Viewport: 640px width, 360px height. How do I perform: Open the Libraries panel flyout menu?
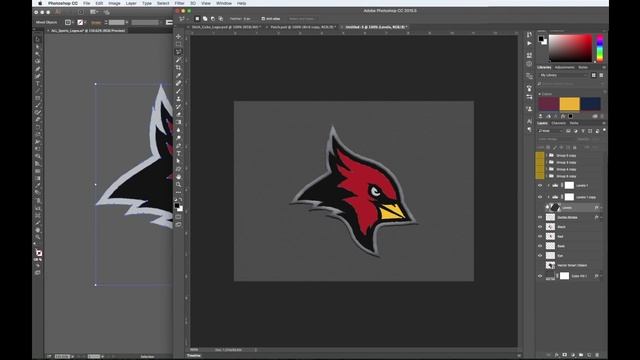604,67
